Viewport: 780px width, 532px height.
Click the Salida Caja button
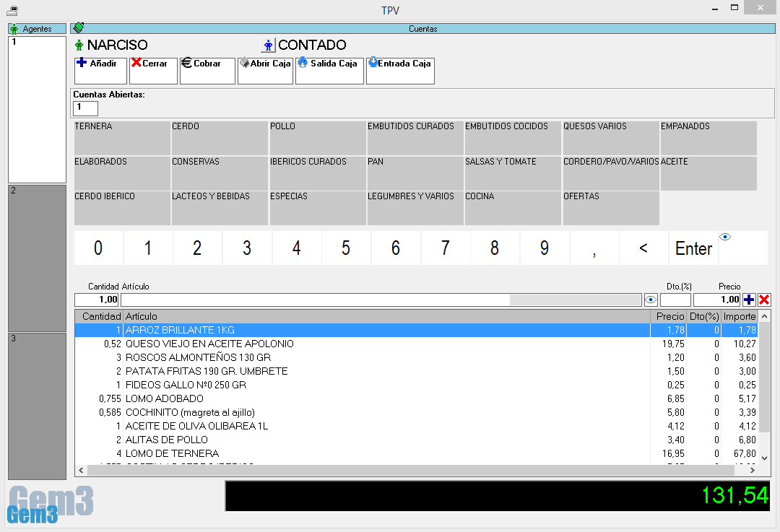329,71
